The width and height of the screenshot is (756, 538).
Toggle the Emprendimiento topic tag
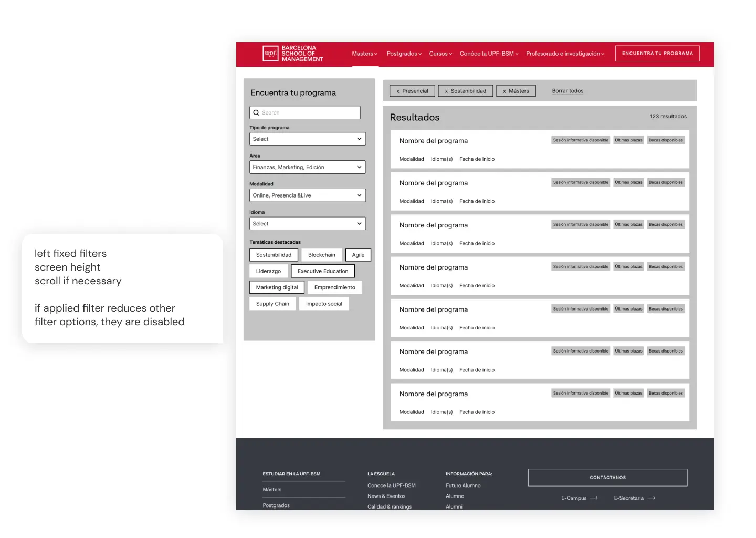point(334,288)
